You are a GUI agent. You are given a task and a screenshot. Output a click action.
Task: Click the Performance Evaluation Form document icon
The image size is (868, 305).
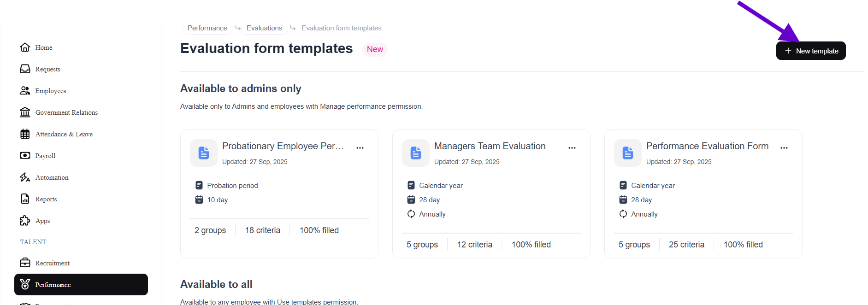(x=627, y=153)
